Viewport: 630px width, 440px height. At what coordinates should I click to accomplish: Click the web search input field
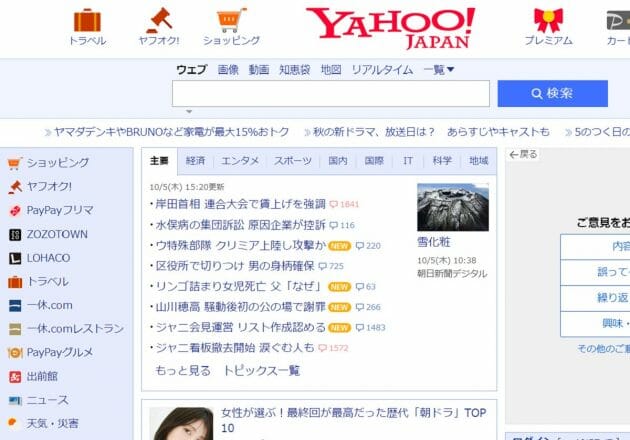[x=330, y=94]
